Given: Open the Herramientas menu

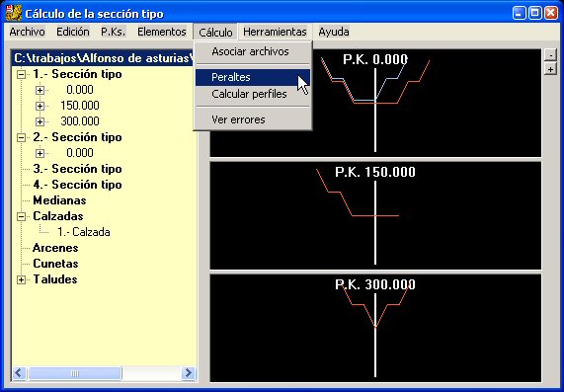Looking at the screenshot, I should [x=275, y=32].
